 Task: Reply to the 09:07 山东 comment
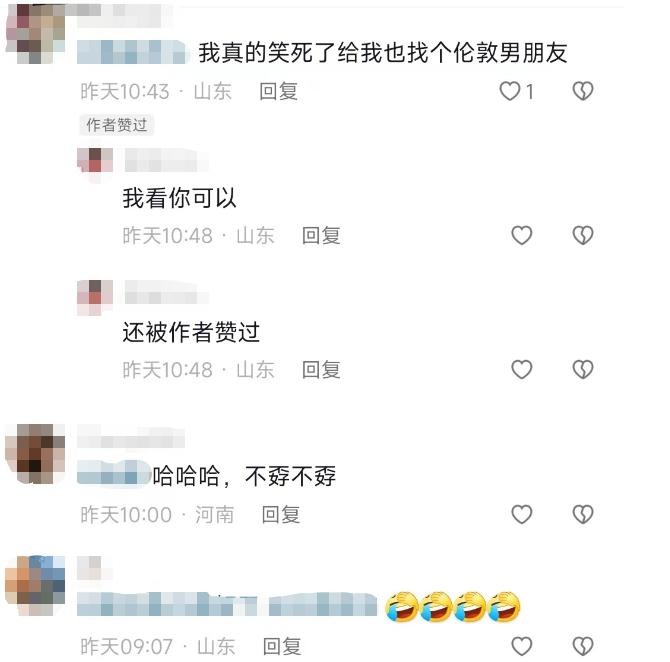[x=282, y=647]
